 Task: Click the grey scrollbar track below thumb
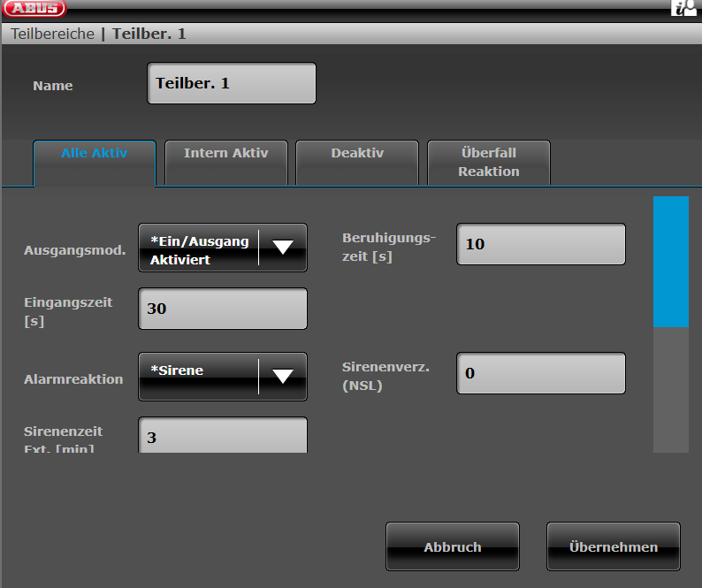670,389
